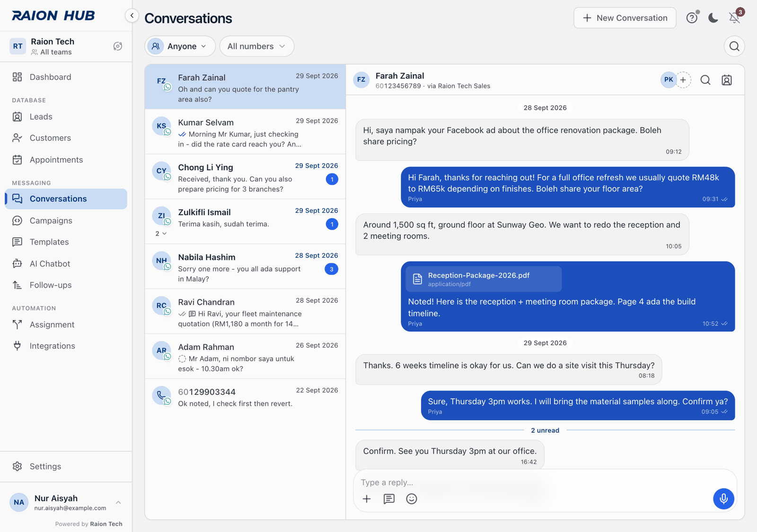Image resolution: width=757 pixels, height=532 pixels.
Task: Click the Raion Hub logo
Action: coord(53,16)
